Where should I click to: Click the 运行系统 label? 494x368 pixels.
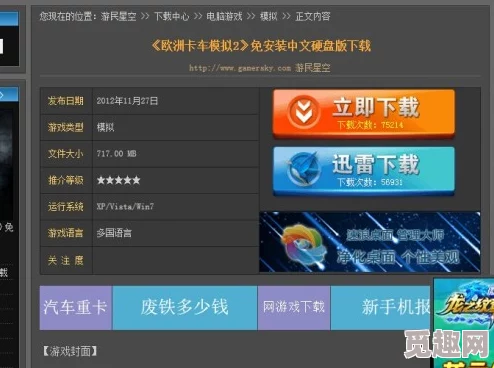(65, 207)
